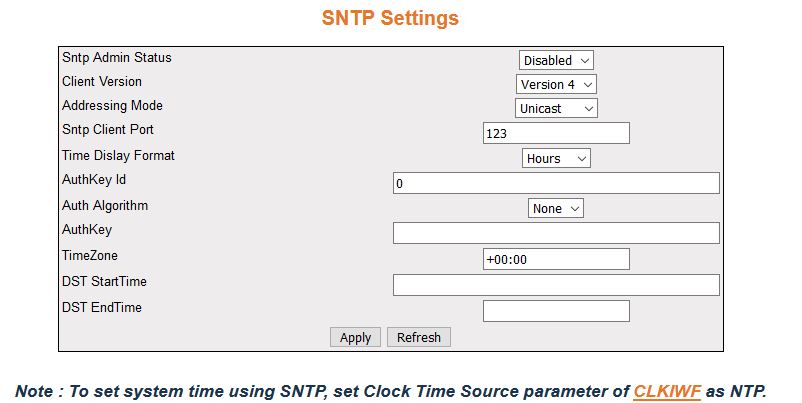The height and width of the screenshot is (403, 802).
Task: Click the DST StartTime input box
Action: 556,285
